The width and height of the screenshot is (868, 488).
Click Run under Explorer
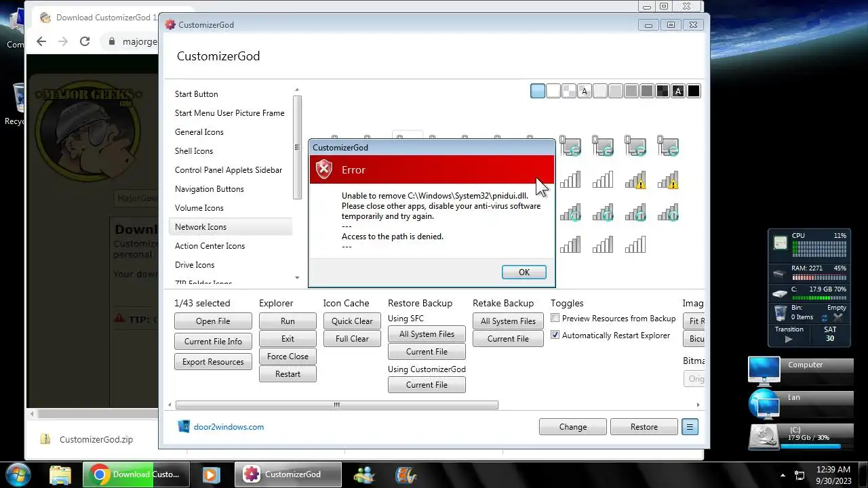288,321
